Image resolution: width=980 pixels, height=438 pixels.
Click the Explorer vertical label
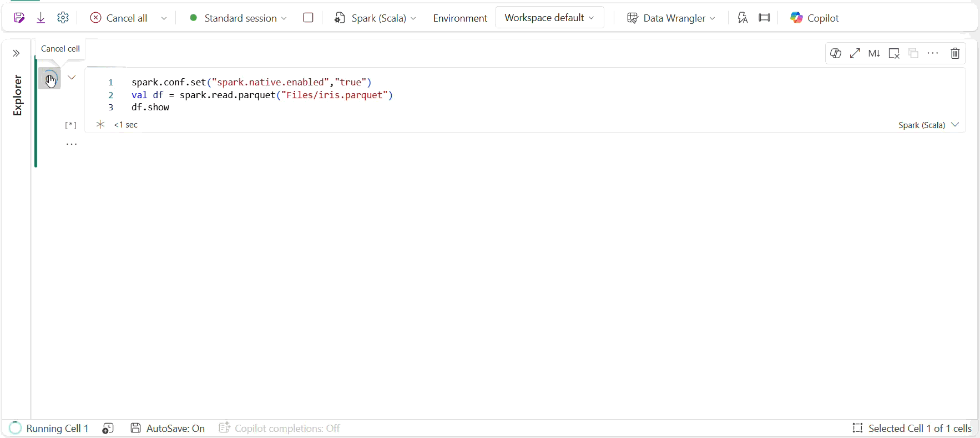[x=17, y=95]
